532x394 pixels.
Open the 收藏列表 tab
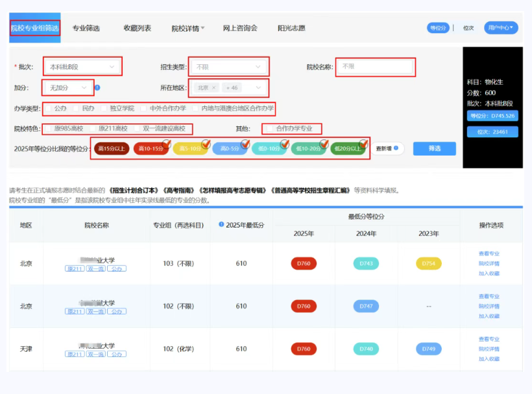click(x=137, y=28)
